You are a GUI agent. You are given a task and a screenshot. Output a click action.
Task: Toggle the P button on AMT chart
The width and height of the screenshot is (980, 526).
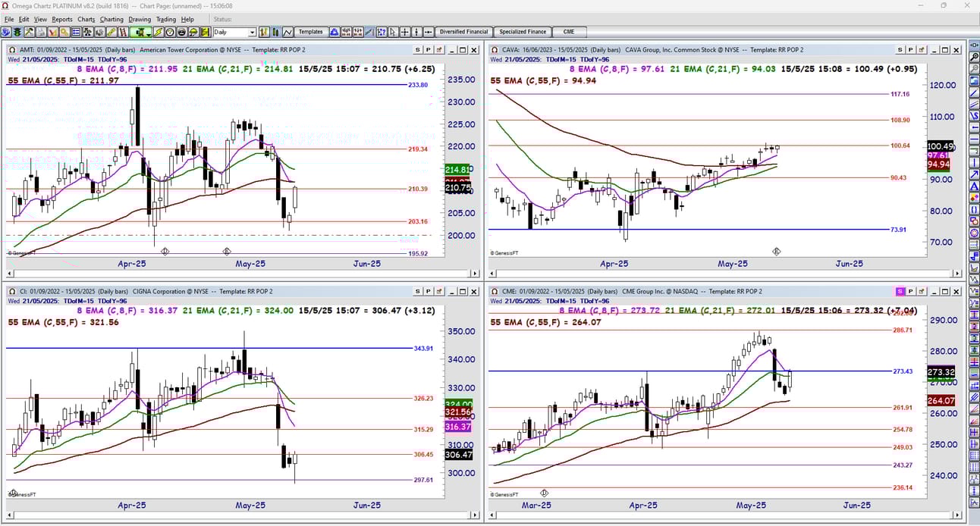[x=428, y=50]
